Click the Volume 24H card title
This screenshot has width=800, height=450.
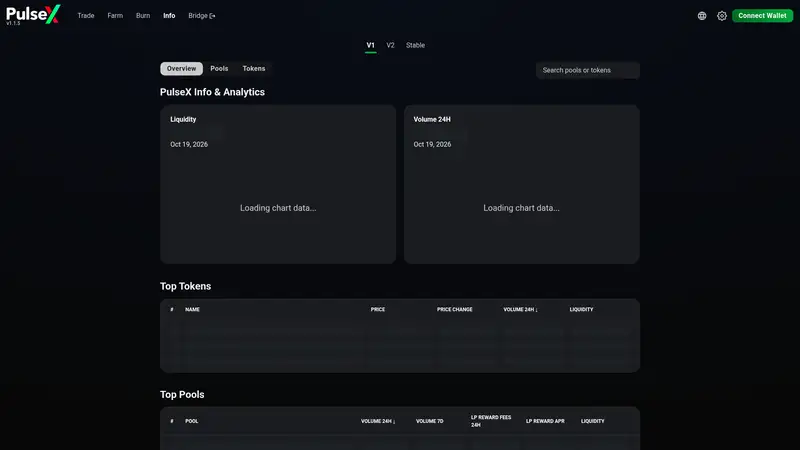click(x=432, y=119)
